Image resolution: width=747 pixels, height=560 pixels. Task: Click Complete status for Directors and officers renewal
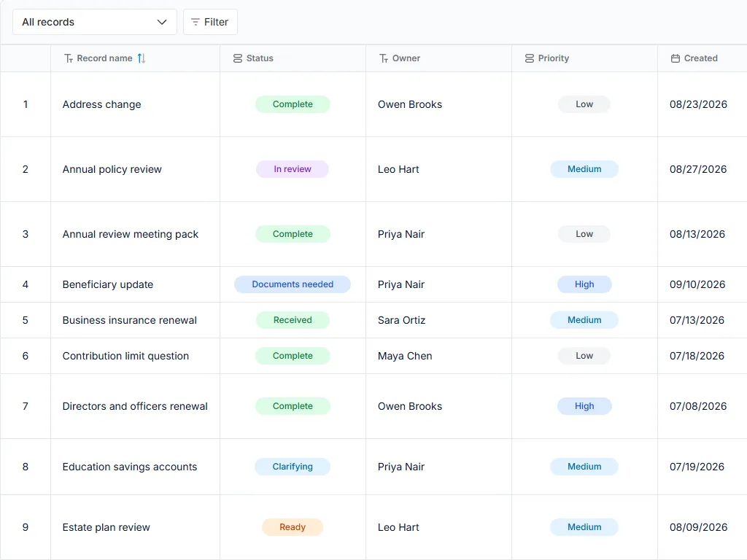coord(293,406)
